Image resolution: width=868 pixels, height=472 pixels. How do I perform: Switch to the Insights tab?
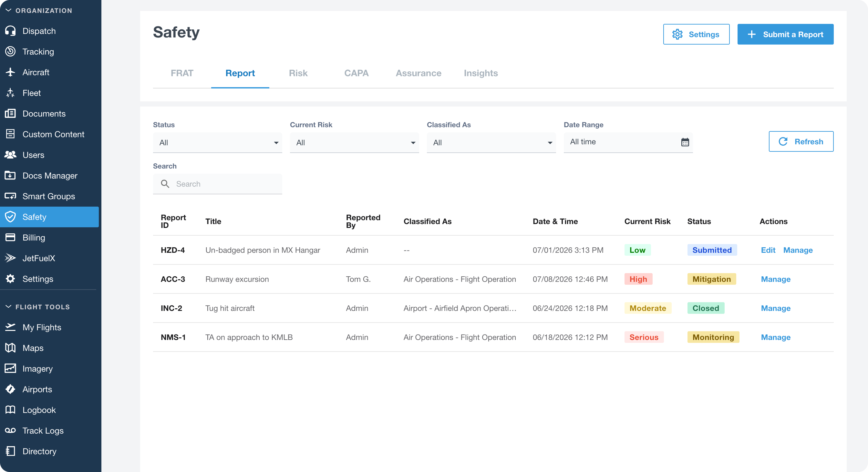point(480,73)
